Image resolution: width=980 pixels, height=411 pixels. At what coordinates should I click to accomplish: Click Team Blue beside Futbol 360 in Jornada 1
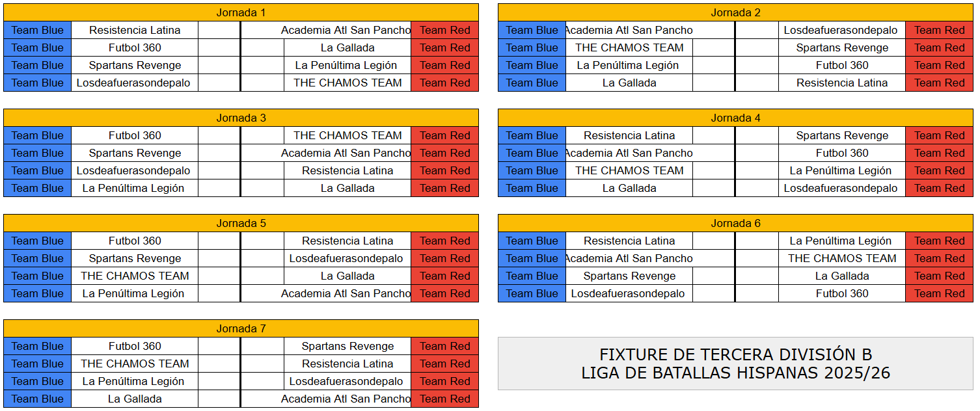click(x=38, y=47)
